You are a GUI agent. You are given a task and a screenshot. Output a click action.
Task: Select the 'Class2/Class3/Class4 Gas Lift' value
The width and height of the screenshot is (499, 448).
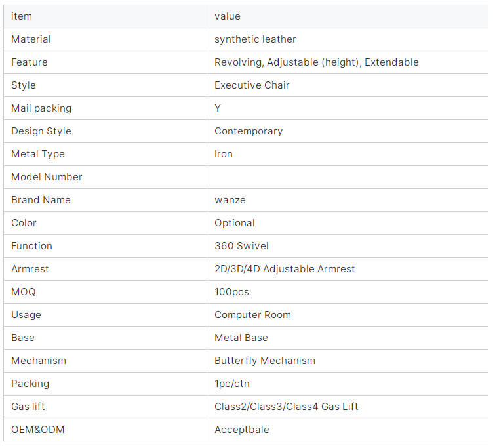[287, 407]
